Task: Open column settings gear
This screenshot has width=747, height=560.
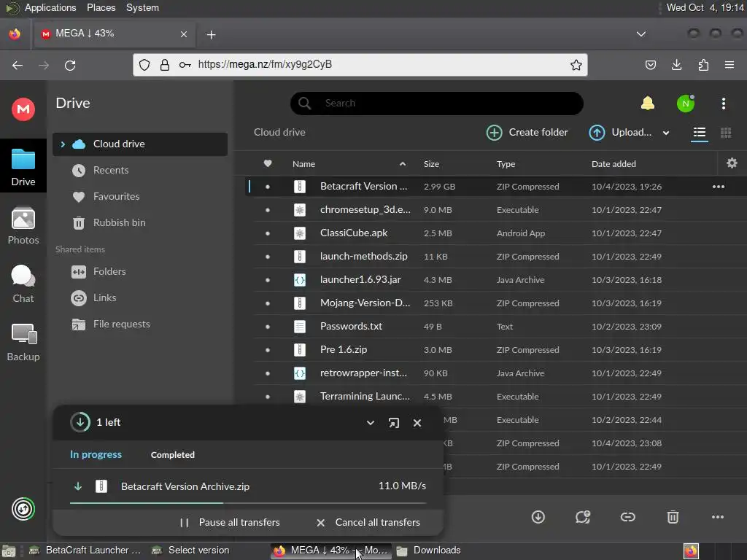Action: 732,163
